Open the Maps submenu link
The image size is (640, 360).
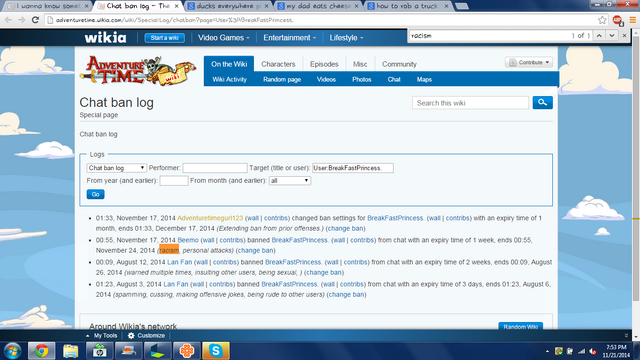coord(424,79)
